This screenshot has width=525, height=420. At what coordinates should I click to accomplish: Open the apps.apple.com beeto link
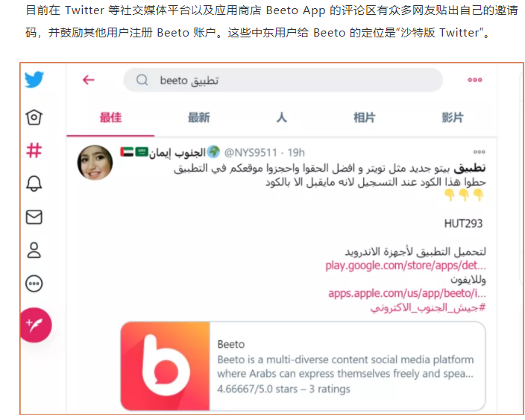(407, 293)
